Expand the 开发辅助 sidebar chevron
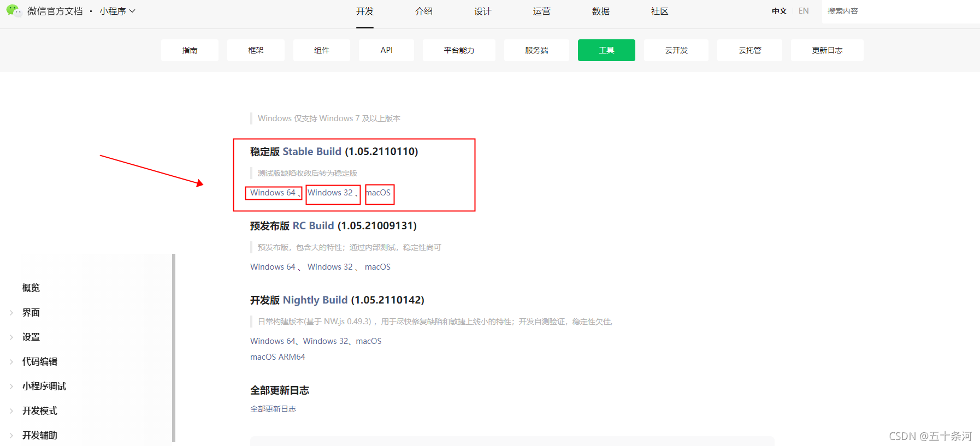The image size is (980, 446). (11, 436)
